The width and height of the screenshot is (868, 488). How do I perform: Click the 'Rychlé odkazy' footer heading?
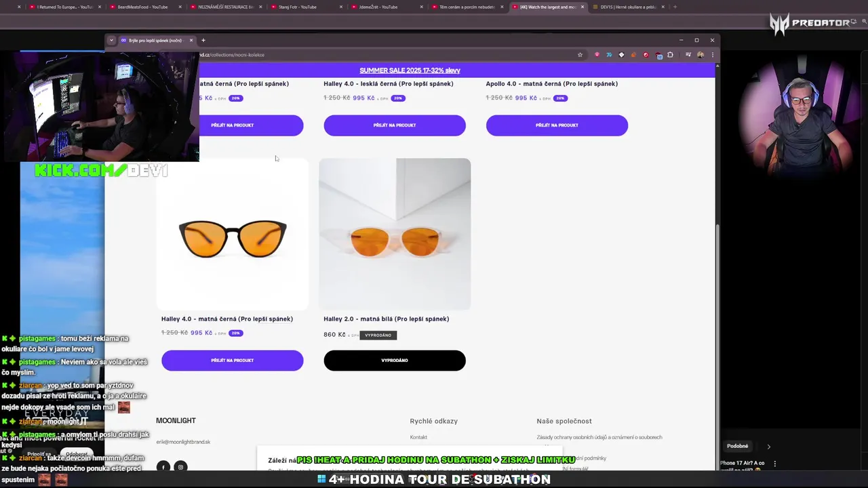[x=434, y=422]
